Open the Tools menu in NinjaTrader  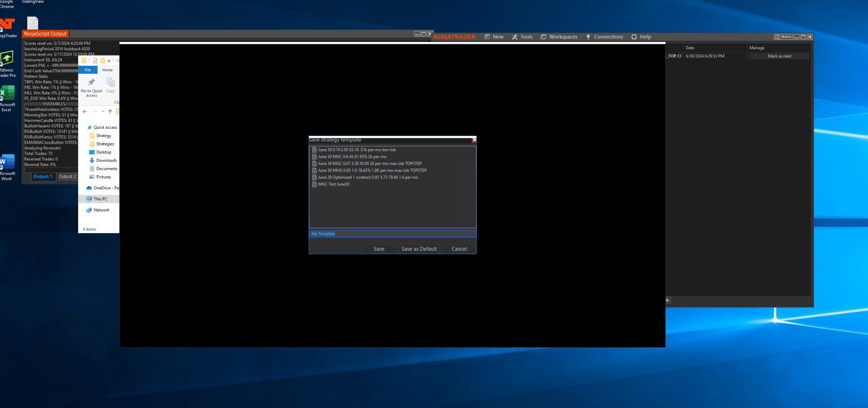click(x=522, y=37)
